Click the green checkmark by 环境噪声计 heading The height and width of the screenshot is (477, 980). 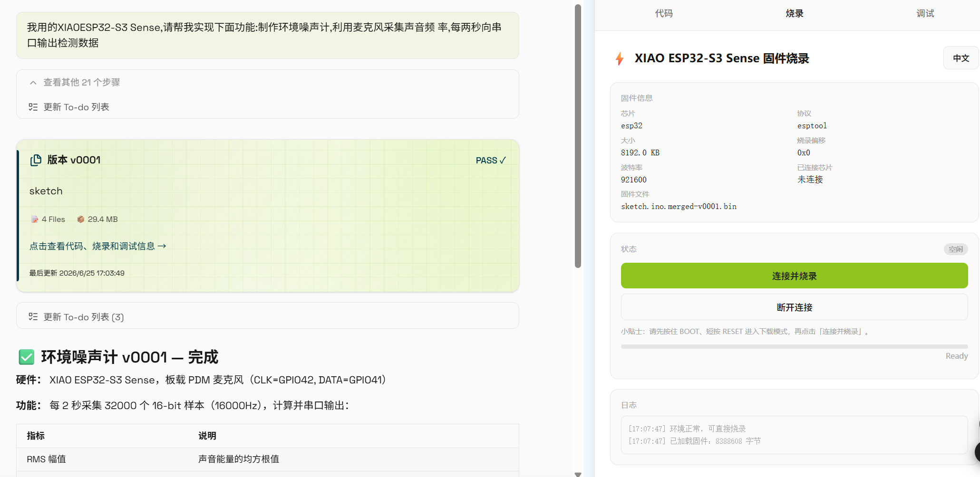(x=27, y=357)
